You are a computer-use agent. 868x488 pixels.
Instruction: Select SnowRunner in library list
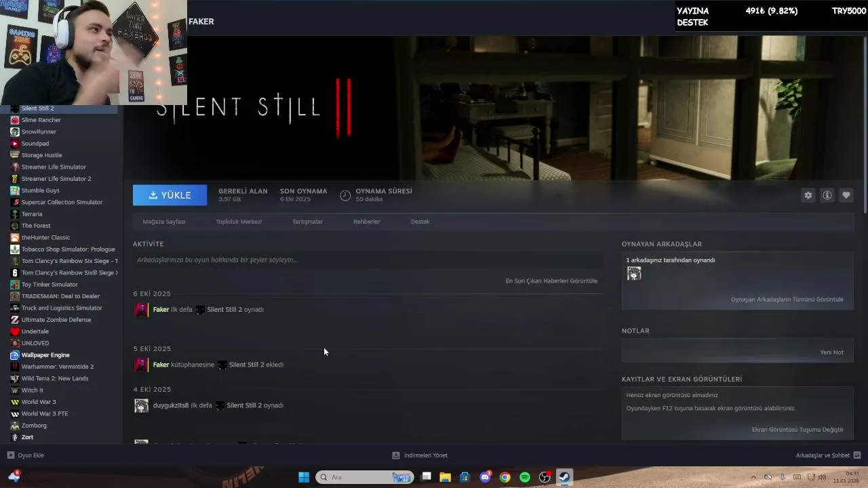[39, 131]
